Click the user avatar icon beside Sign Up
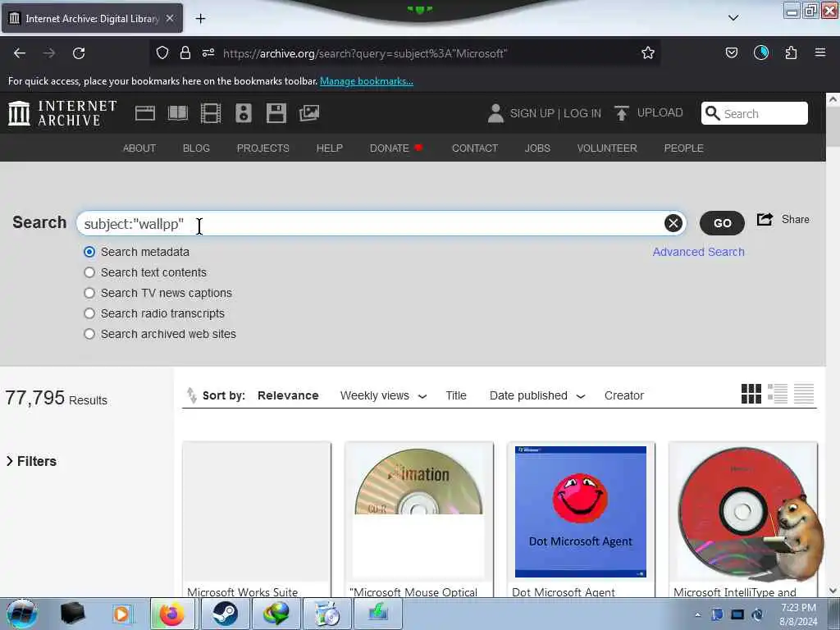 (x=495, y=113)
